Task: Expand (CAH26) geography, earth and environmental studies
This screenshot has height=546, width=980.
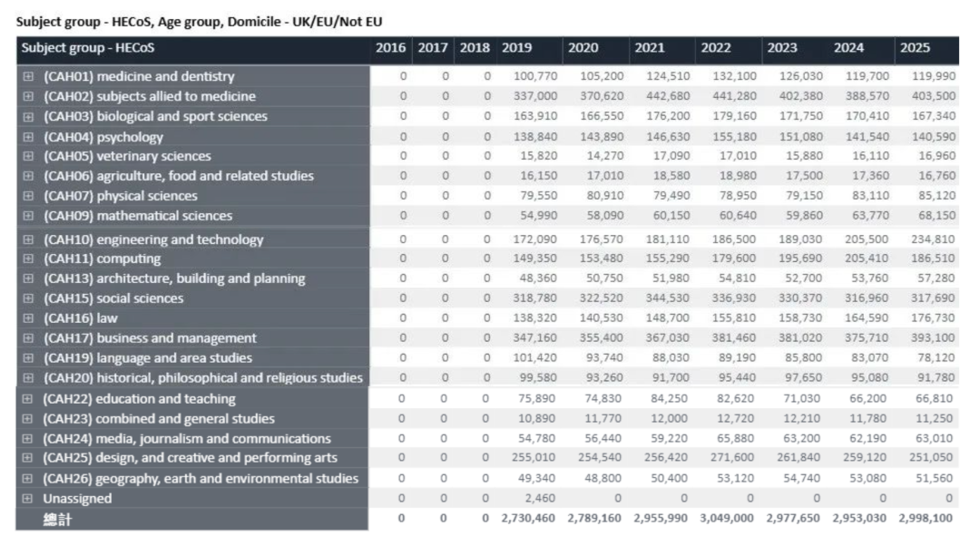Action: (27, 479)
